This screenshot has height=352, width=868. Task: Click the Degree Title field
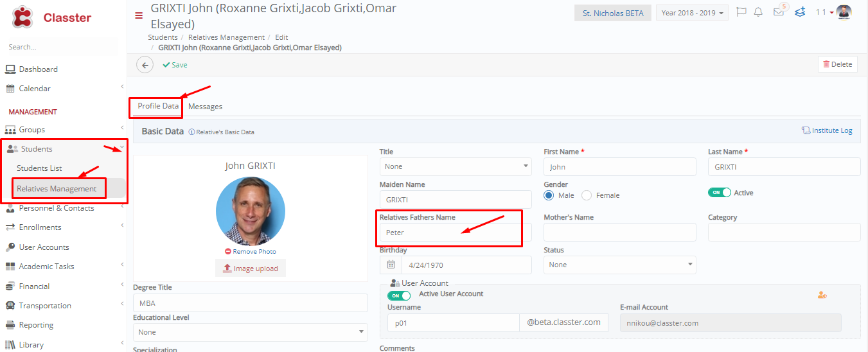tap(251, 303)
